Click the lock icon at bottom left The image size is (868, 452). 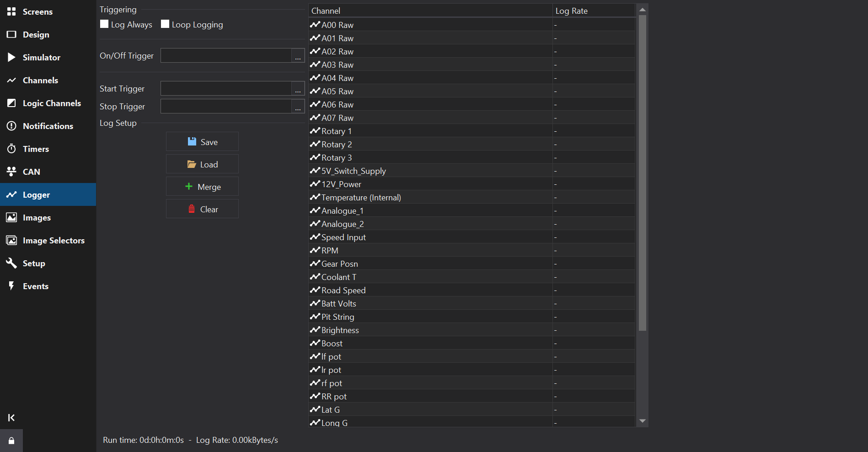click(x=11, y=441)
